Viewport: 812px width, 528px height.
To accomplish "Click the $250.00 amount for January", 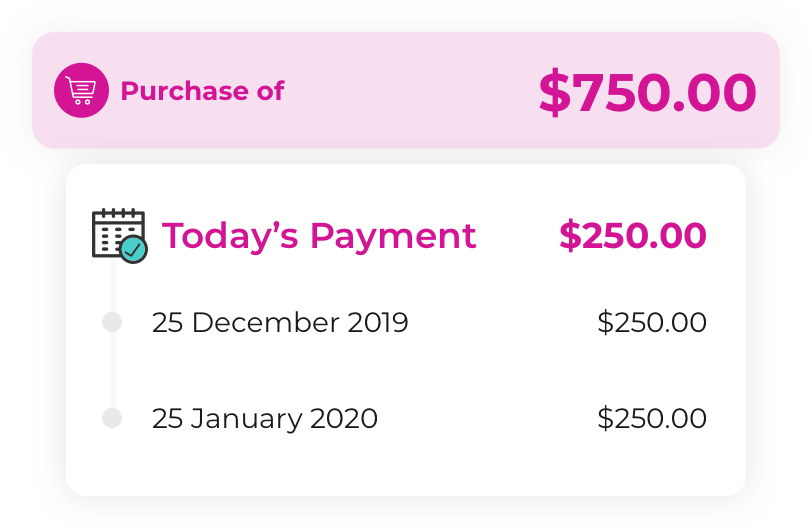I will [651, 418].
